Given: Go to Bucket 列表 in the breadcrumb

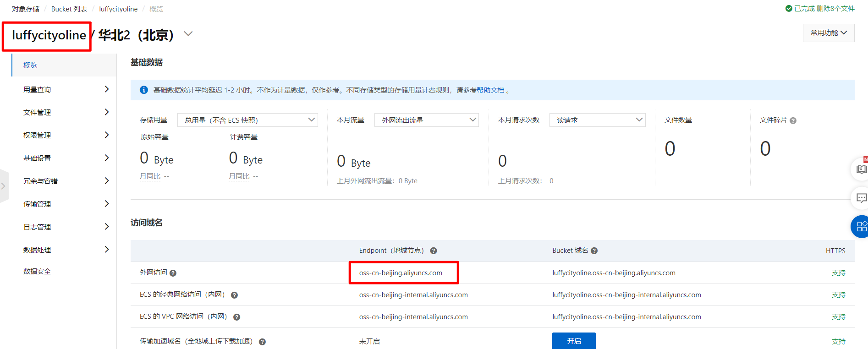Looking at the screenshot, I should pyautogui.click(x=69, y=9).
